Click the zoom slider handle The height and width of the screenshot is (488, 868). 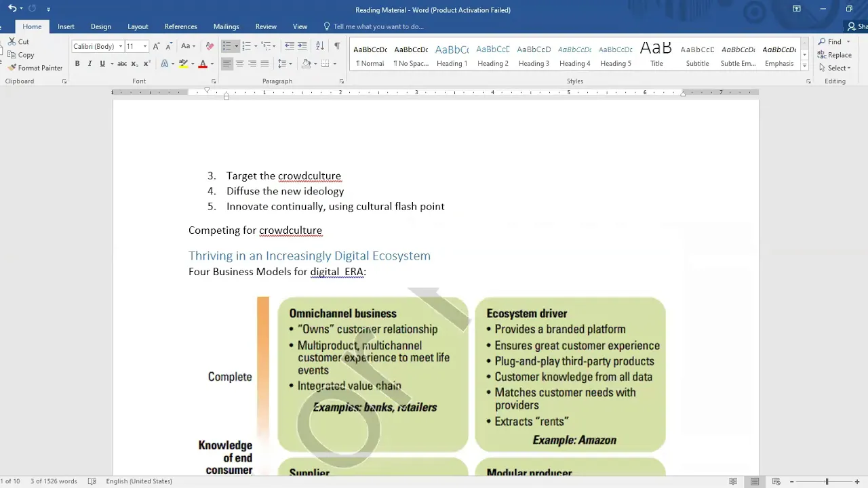click(827, 481)
